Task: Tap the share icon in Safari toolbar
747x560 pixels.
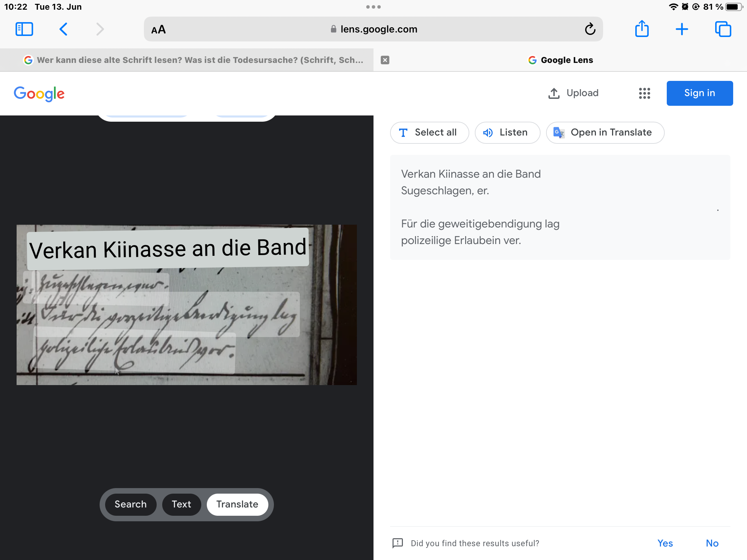Action: point(642,29)
